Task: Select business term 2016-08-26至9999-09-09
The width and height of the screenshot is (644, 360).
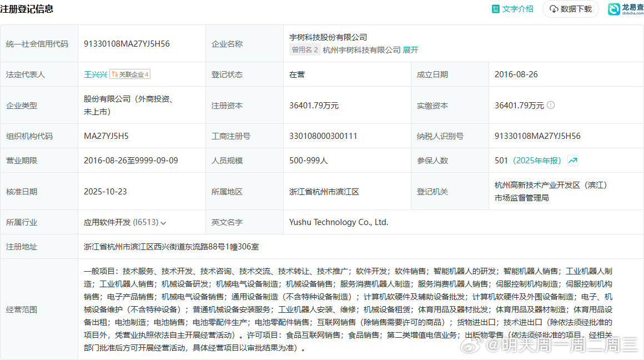Action: point(131,161)
